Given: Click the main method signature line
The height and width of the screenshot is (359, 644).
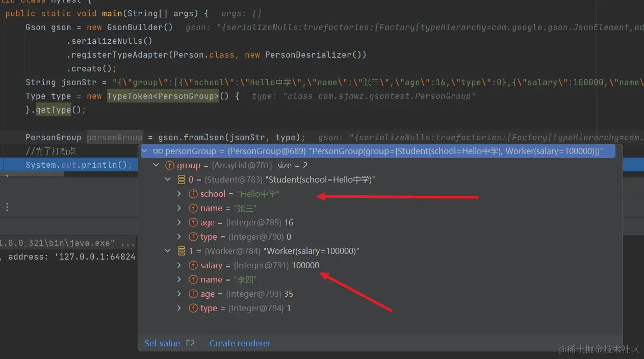Looking at the screenshot, I should click(x=108, y=13).
